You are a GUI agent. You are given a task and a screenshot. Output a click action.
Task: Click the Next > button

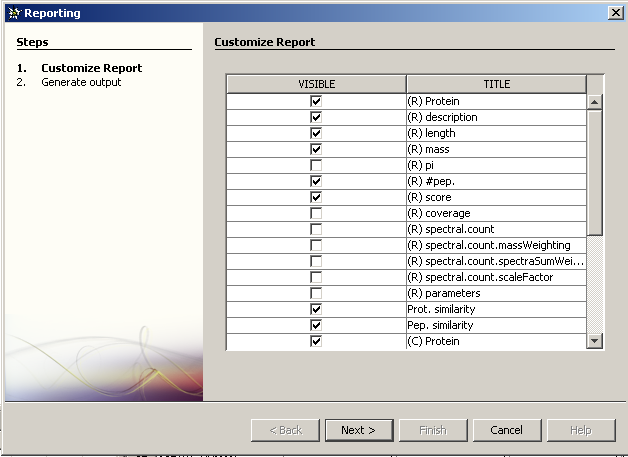tap(358, 430)
